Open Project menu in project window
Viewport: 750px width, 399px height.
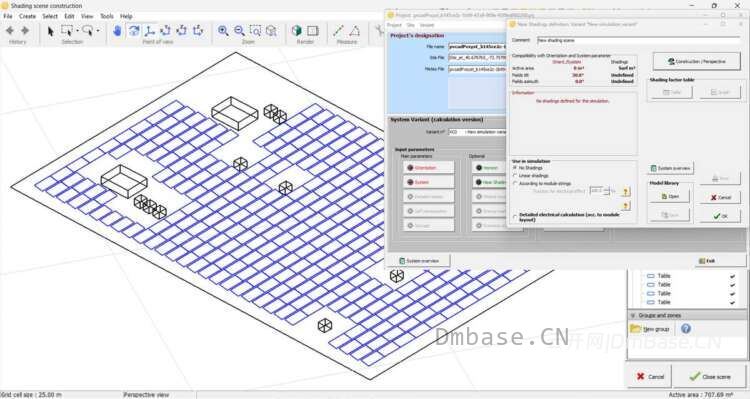(394, 25)
